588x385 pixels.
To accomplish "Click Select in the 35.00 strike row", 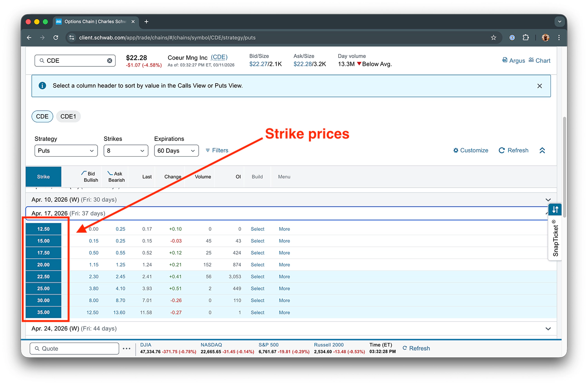I will coord(258,313).
